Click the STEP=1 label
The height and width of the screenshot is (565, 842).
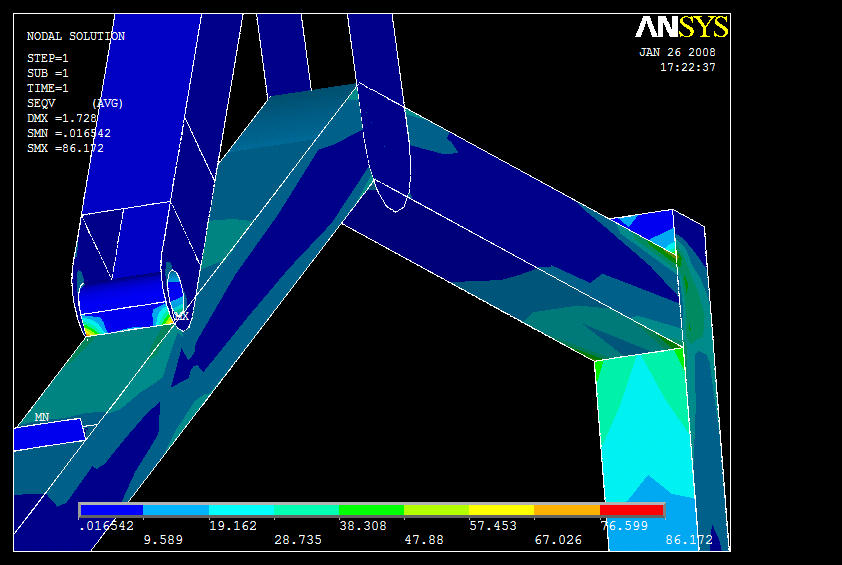[48, 58]
